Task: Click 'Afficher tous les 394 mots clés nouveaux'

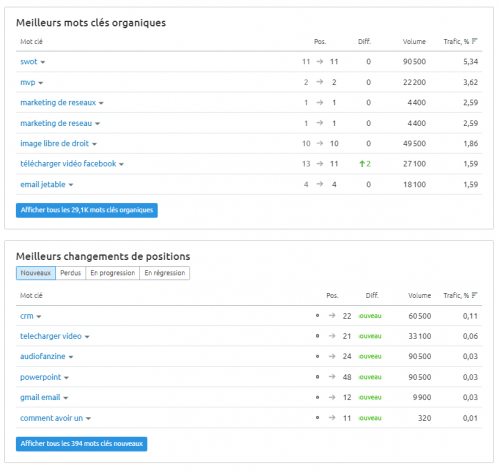Action: [x=81, y=444]
